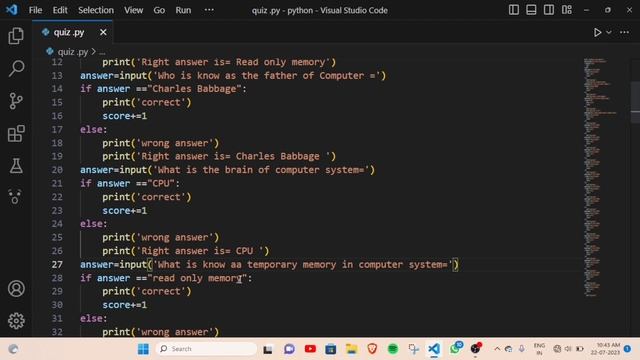The image size is (640, 360).
Task: Click quiz .py in breadcrumb path
Action: 73,52
